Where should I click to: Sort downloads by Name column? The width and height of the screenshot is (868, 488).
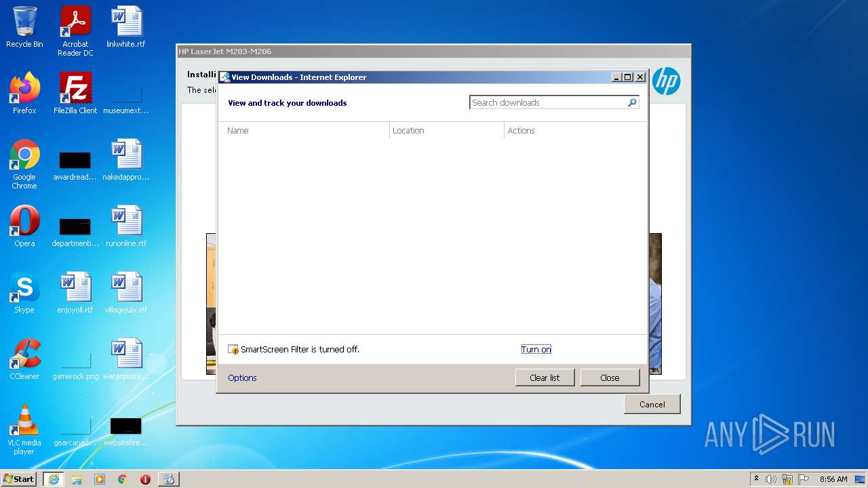(304, 130)
